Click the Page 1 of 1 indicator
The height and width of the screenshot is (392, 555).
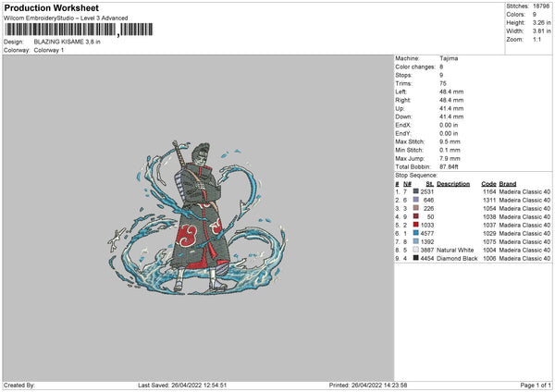coord(536,386)
